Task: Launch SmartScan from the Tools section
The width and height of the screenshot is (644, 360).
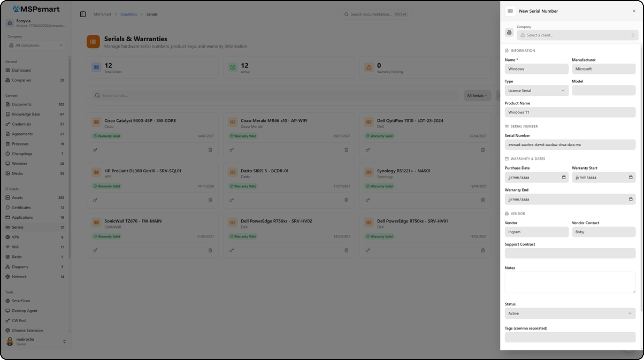Action: 22,301
